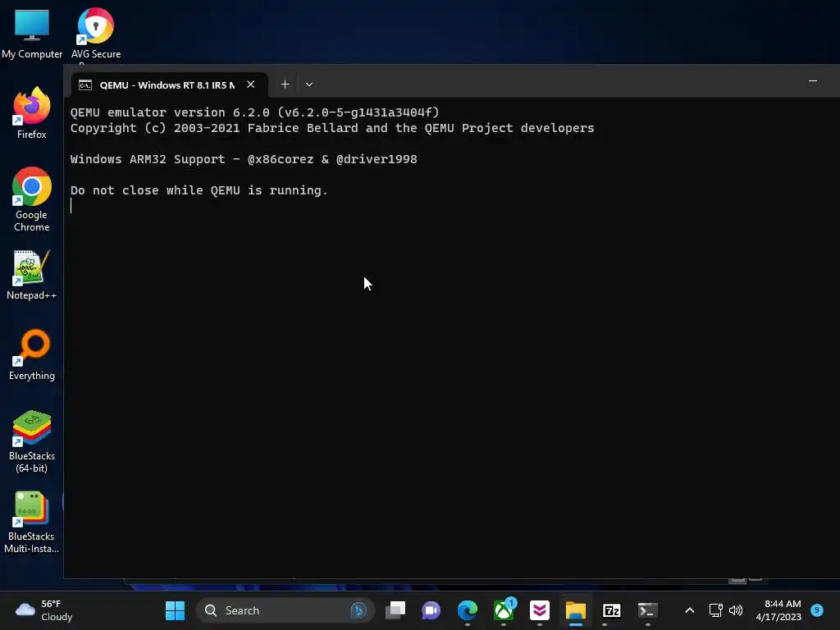The image size is (840, 630).
Task: Open network status tray icon
Action: 715,610
